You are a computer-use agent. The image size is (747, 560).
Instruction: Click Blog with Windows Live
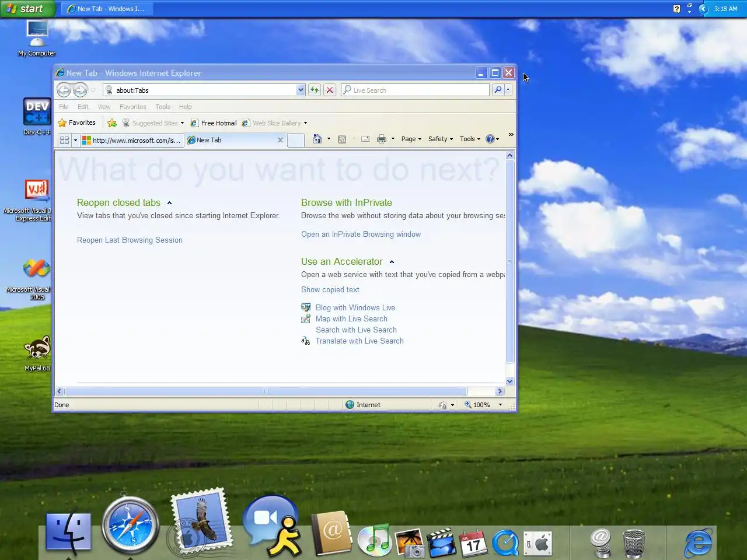point(355,308)
